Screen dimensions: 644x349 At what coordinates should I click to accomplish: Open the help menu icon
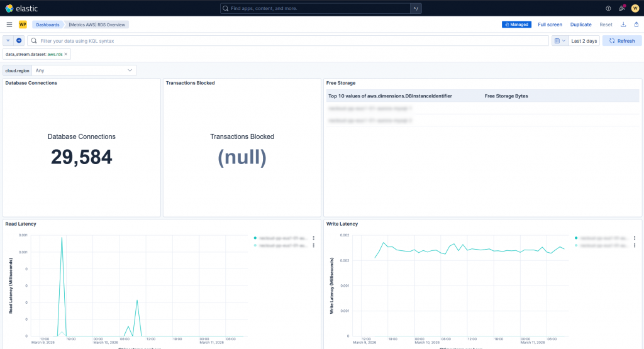point(608,8)
